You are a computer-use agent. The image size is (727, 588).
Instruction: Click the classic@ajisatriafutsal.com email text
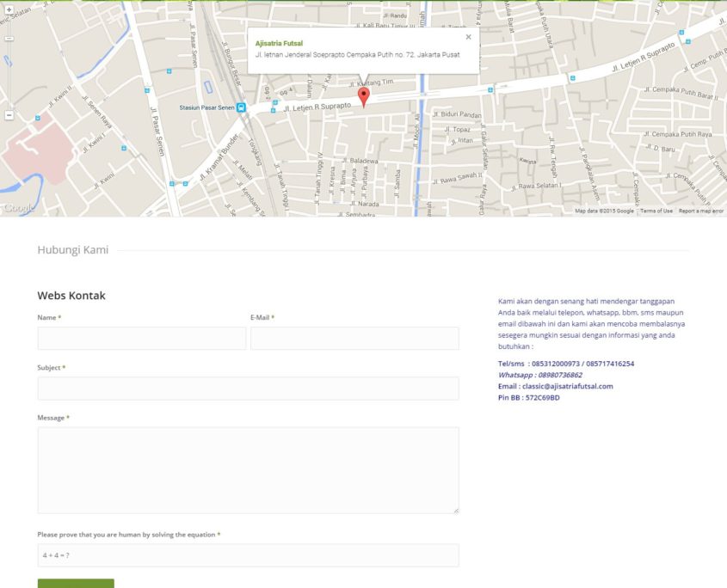tap(568, 386)
